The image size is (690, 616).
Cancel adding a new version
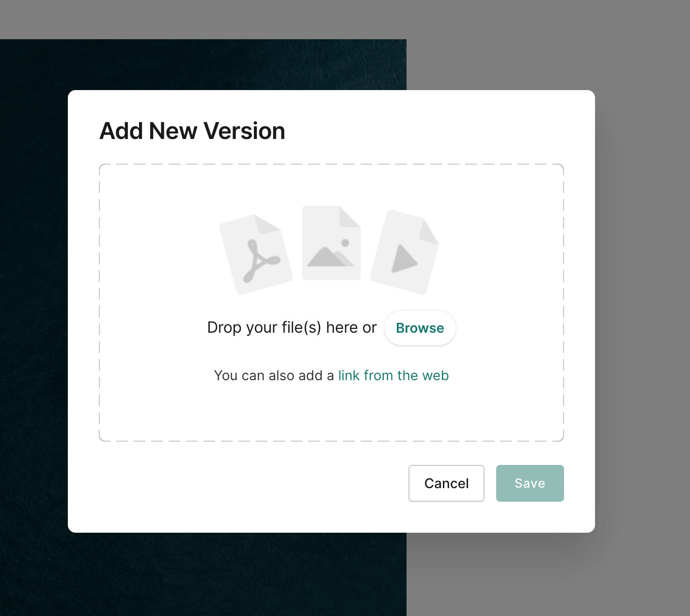[x=446, y=483]
